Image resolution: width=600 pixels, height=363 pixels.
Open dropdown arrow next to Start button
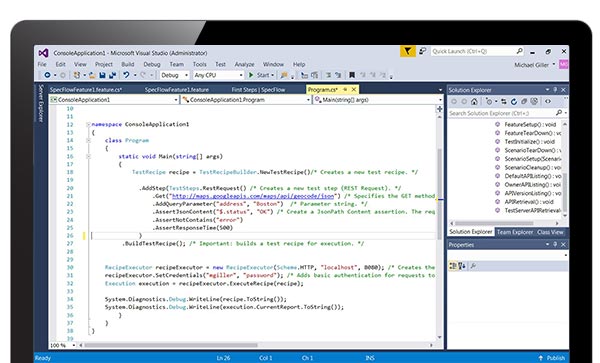(x=272, y=75)
